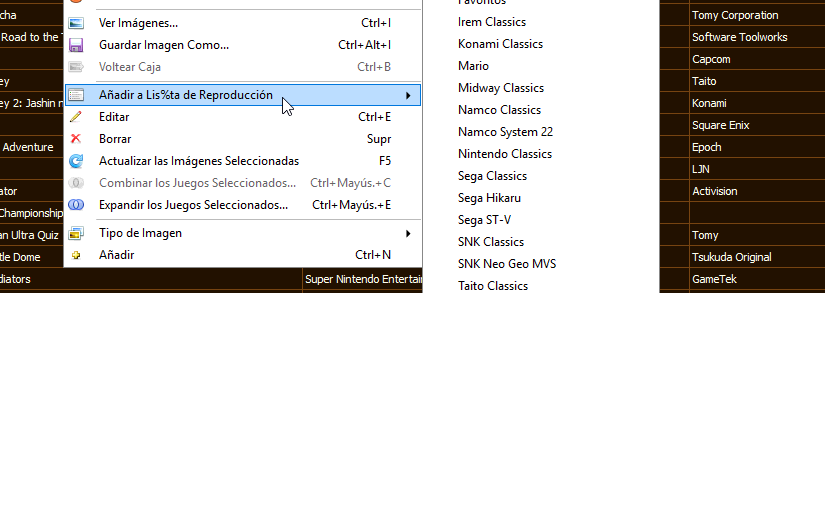The width and height of the screenshot is (825, 518).
Task: Select the Añadir menu entry
Action: [x=243, y=255]
